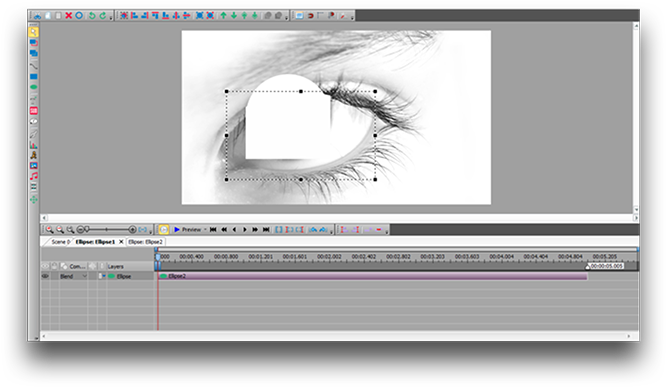Select the blue Rectangle tool

tap(34, 76)
